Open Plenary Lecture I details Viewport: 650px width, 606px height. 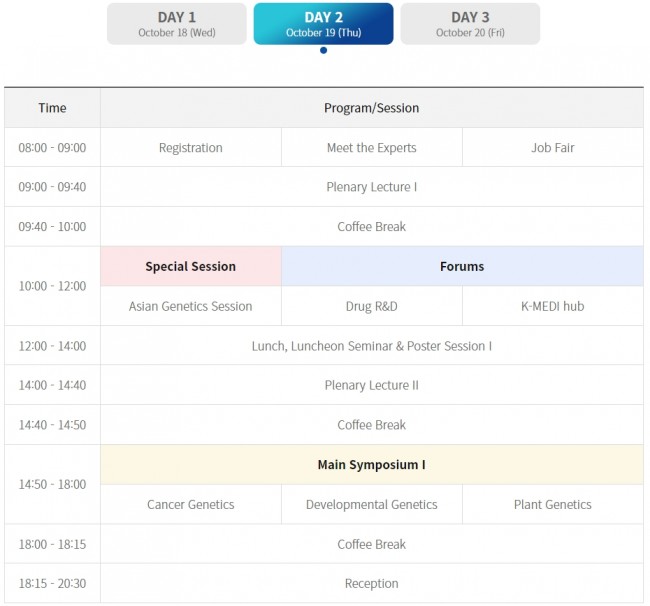click(x=371, y=187)
